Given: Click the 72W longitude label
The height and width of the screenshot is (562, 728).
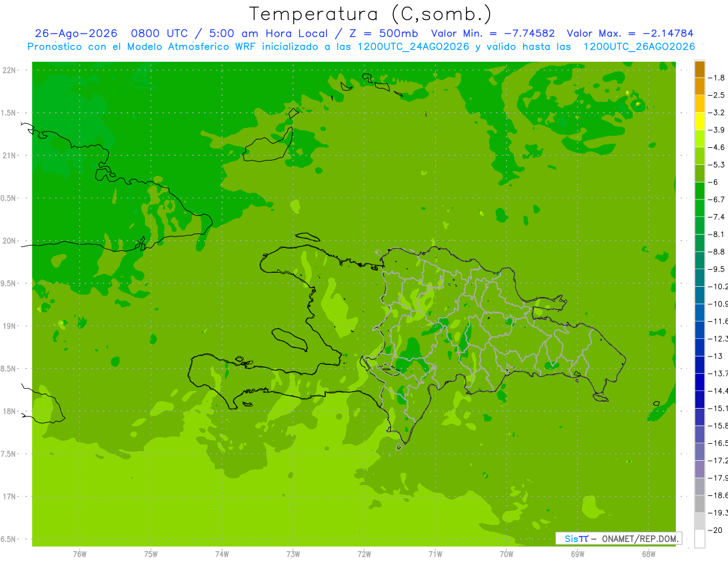Looking at the screenshot, I should (x=364, y=554).
